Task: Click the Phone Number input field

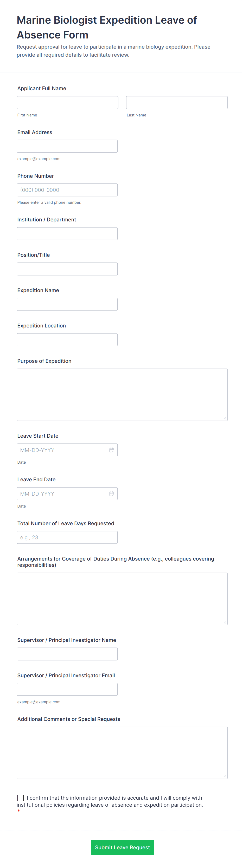Action: (67, 190)
